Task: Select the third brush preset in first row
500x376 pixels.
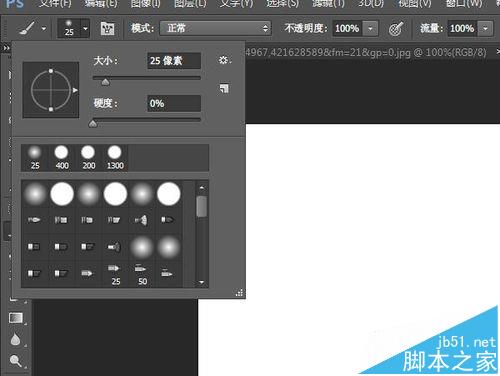Action: 88,194
